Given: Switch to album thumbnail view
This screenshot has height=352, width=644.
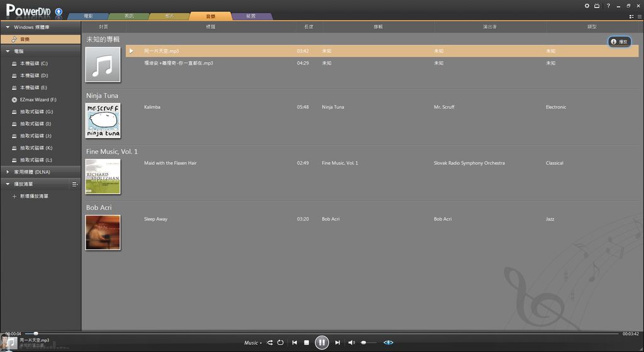Looking at the screenshot, I should [x=631, y=17].
